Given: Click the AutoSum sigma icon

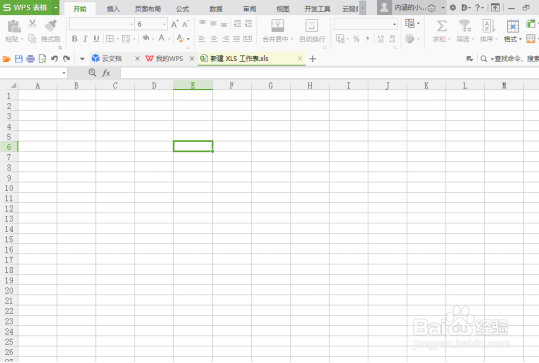Looking at the screenshot, I should coord(442,26).
